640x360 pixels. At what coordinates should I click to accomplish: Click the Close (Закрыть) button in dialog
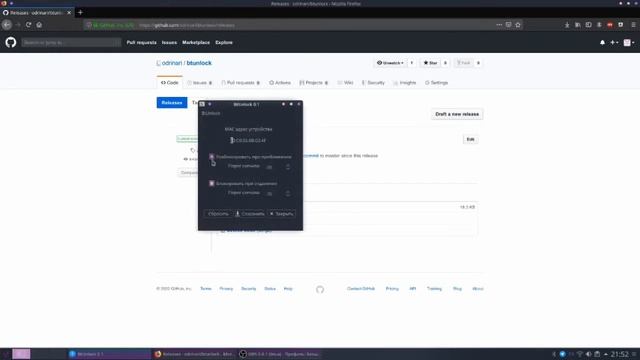coord(282,213)
